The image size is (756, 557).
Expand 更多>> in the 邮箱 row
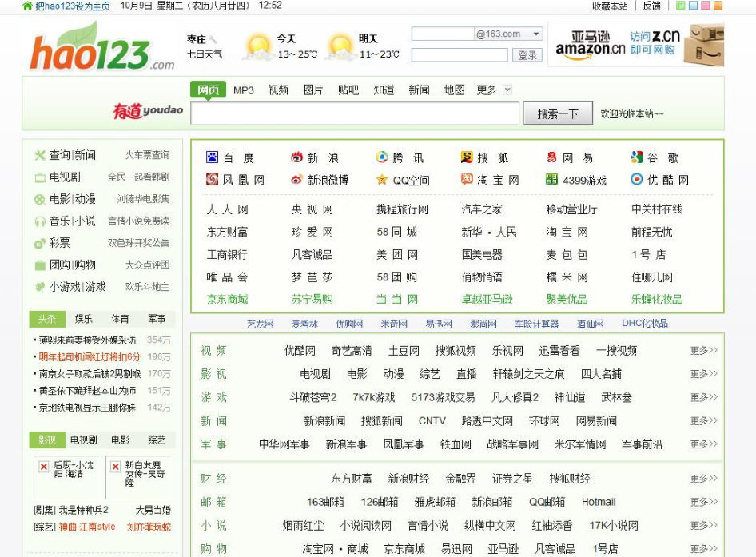point(703,502)
